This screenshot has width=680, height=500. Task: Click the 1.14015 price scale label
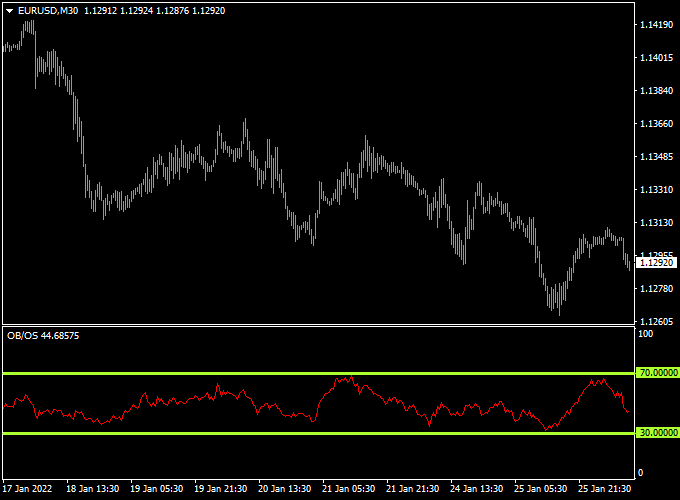(x=657, y=58)
